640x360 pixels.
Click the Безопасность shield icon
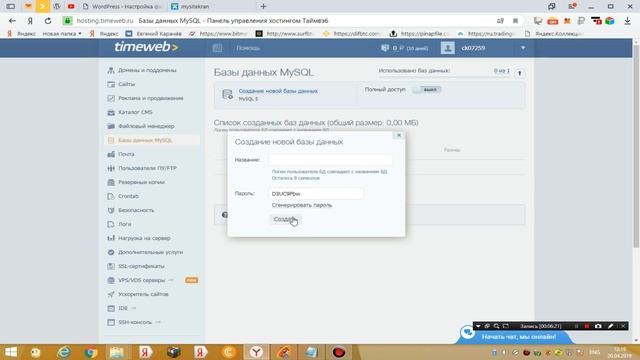click(x=111, y=210)
